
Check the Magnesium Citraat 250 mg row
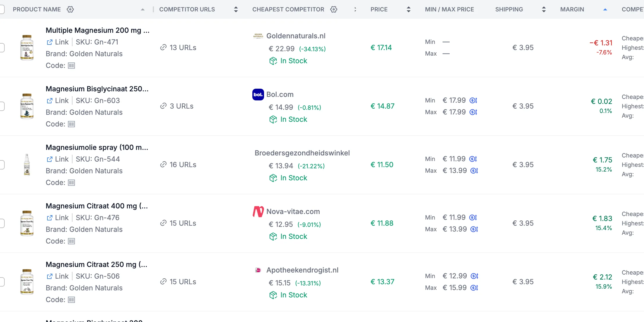(x=2, y=282)
